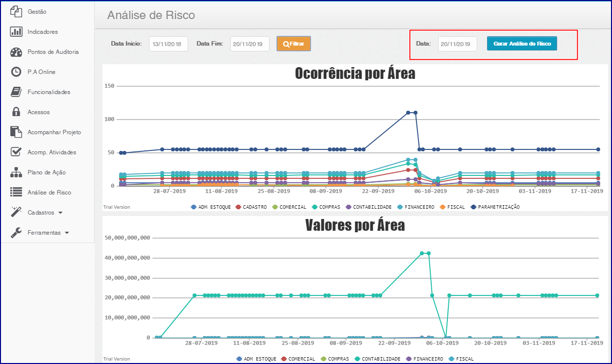The width and height of the screenshot is (612, 364).
Task: Toggle COMERCIAL series in Ocorrência legend
Action: coord(289,207)
